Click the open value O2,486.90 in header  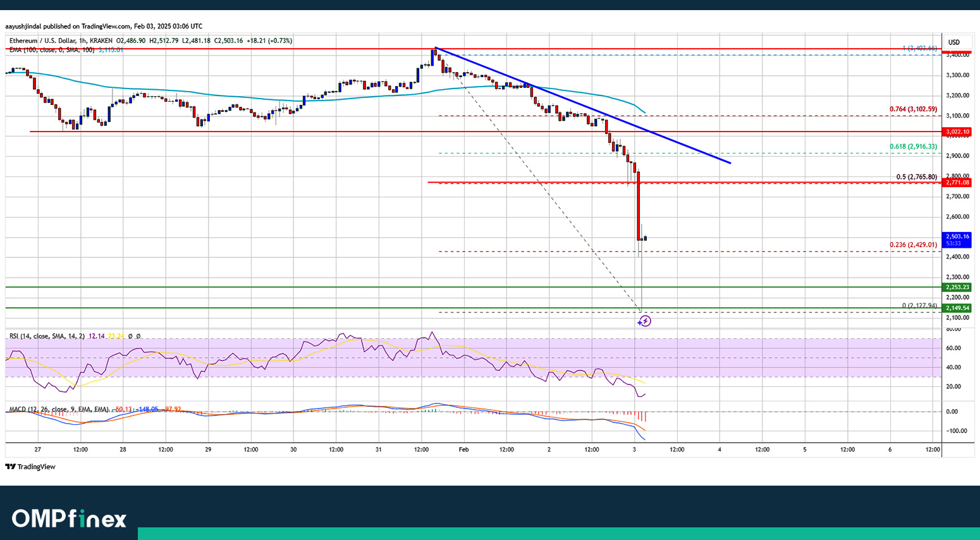point(131,40)
